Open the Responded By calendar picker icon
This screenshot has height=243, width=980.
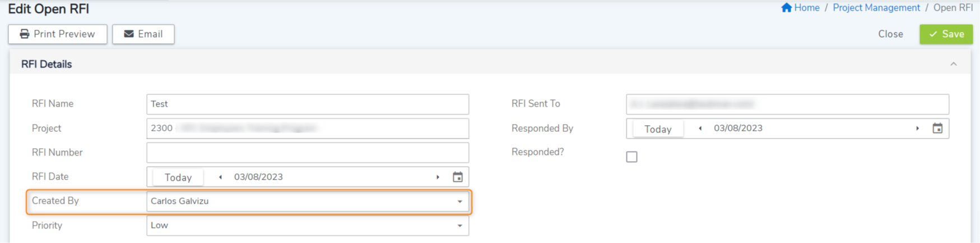point(937,129)
